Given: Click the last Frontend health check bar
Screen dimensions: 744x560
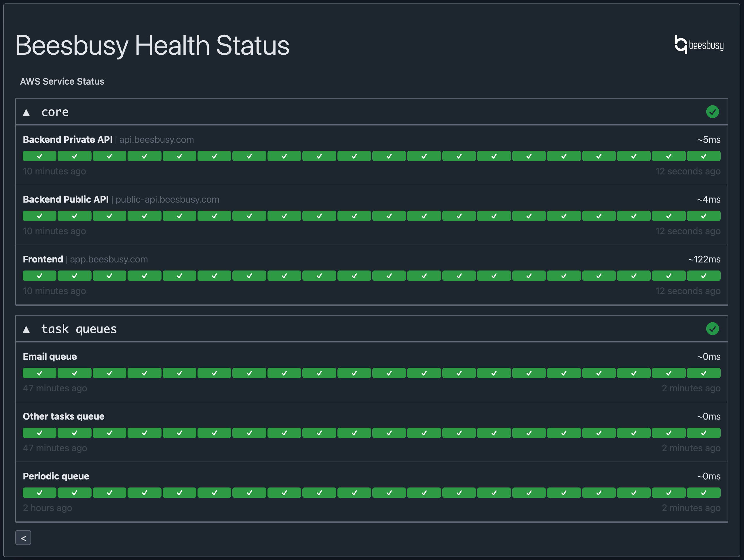Looking at the screenshot, I should pyautogui.click(x=703, y=276).
